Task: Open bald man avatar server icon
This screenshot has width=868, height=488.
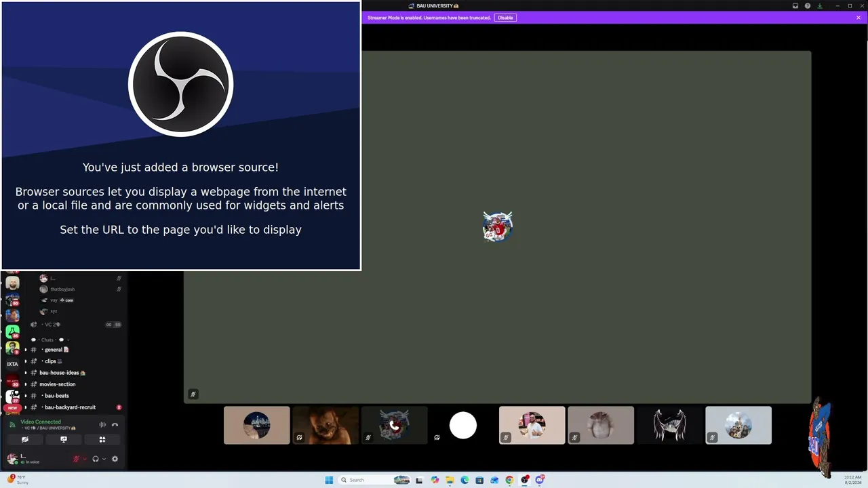Action: pos(12,283)
